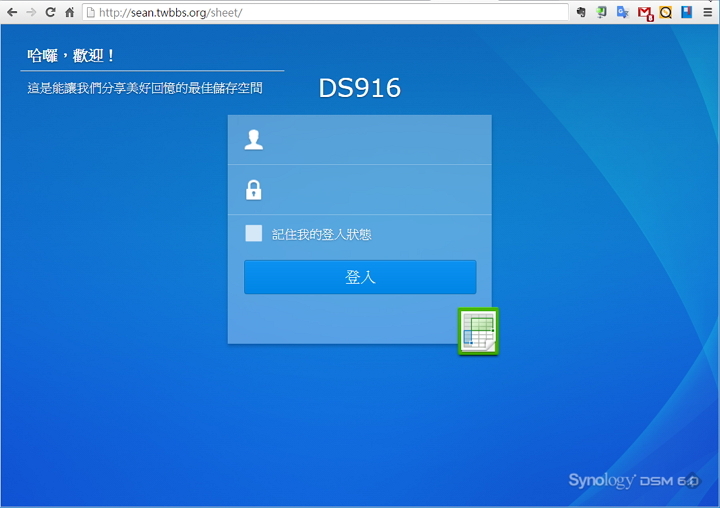Click the blue bookmark extension icon
Screen dimensions: 720x508
[x=686, y=12]
